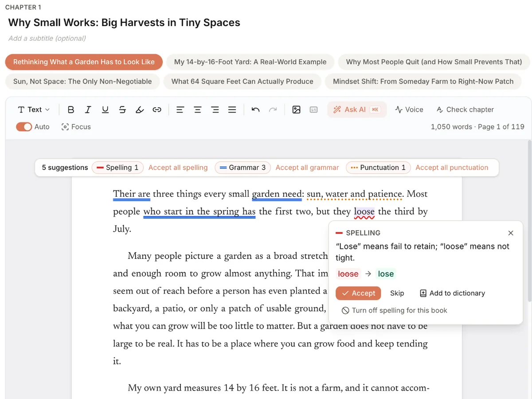
Task: Open Rethinking What a Garden Has to Look Like section
Action: (x=84, y=62)
